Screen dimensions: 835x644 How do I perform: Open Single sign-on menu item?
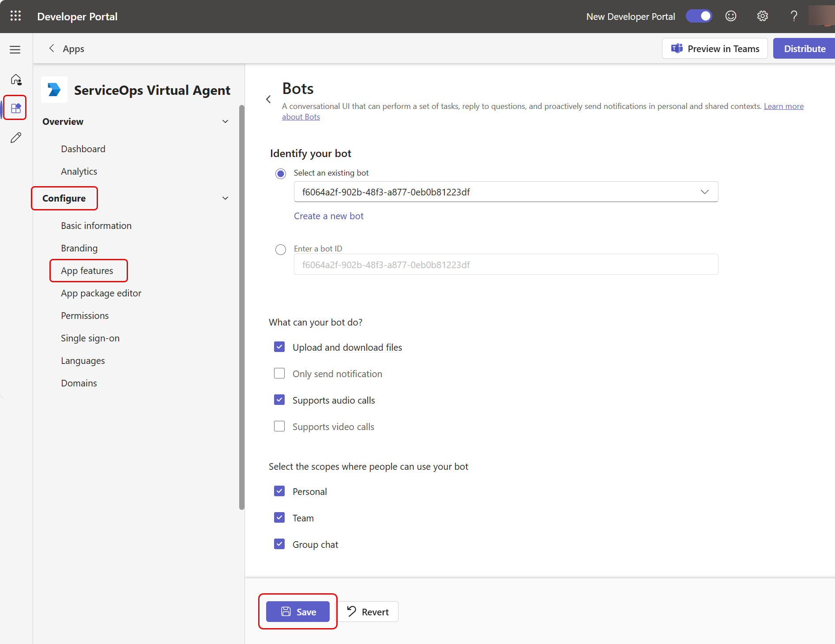click(90, 338)
